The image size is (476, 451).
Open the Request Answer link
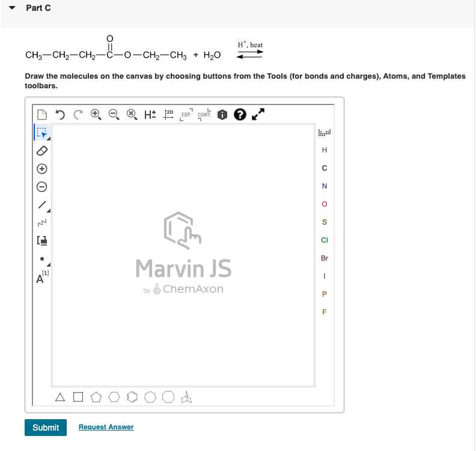[106, 427]
